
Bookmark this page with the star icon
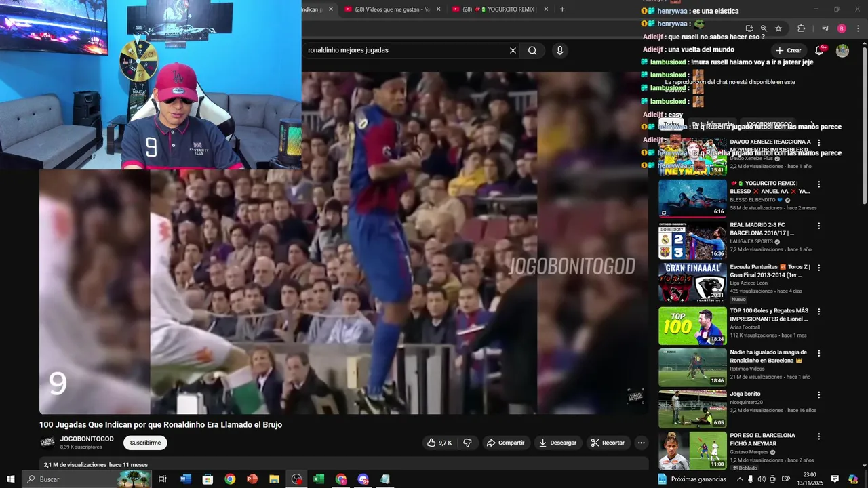tap(778, 28)
